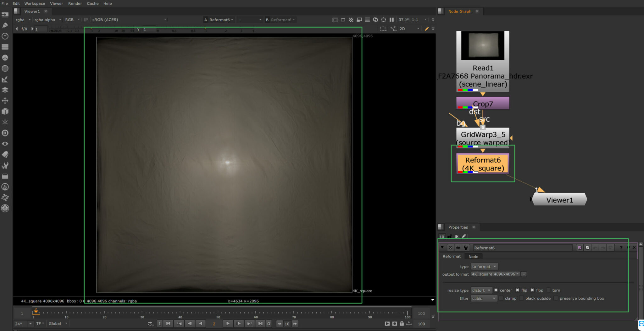Activate the viewer region-of-interest selection icon
644x331 pixels.
pos(384,29)
